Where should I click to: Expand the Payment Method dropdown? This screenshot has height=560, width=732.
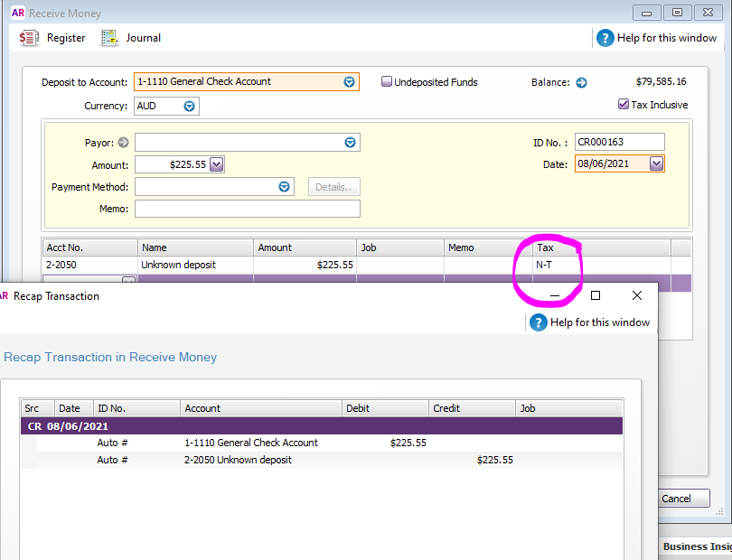pyautogui.click(x=285, y=187)
